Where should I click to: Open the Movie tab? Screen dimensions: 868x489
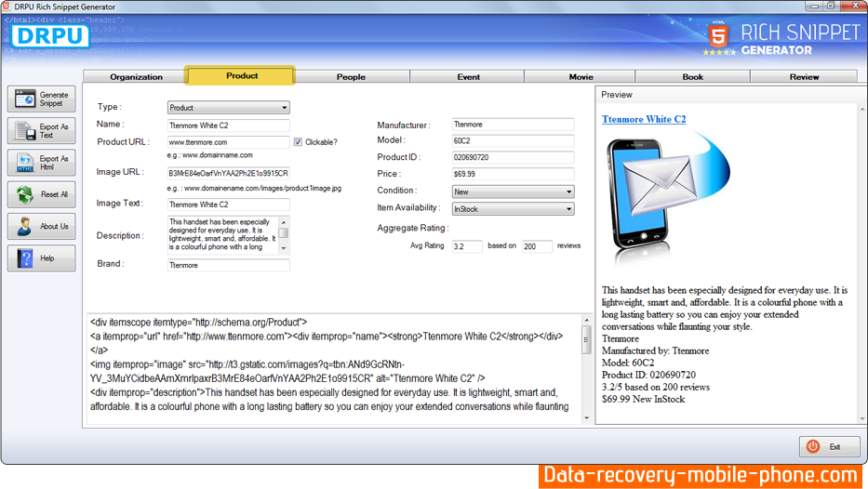(581, 77)
